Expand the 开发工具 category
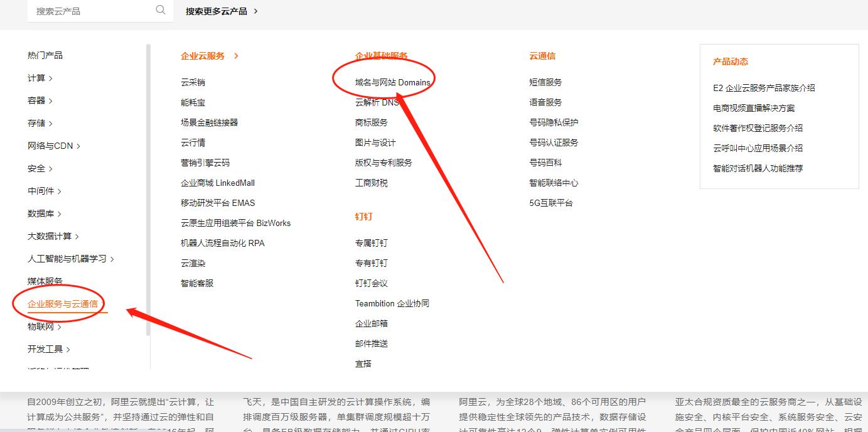 [x=44, y=348]
